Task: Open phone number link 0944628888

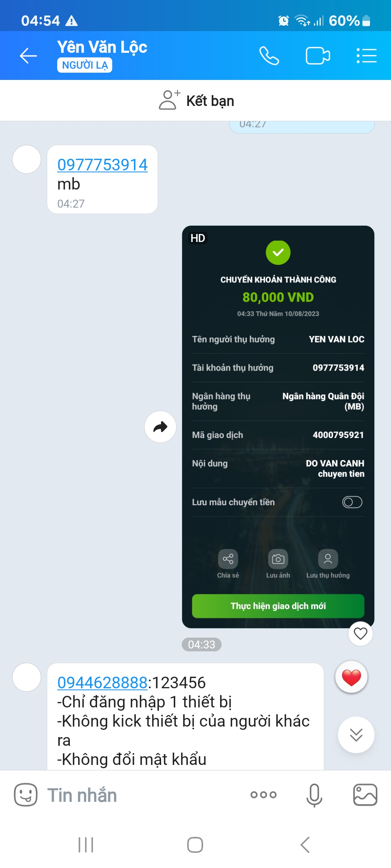Action: point(102,683)
